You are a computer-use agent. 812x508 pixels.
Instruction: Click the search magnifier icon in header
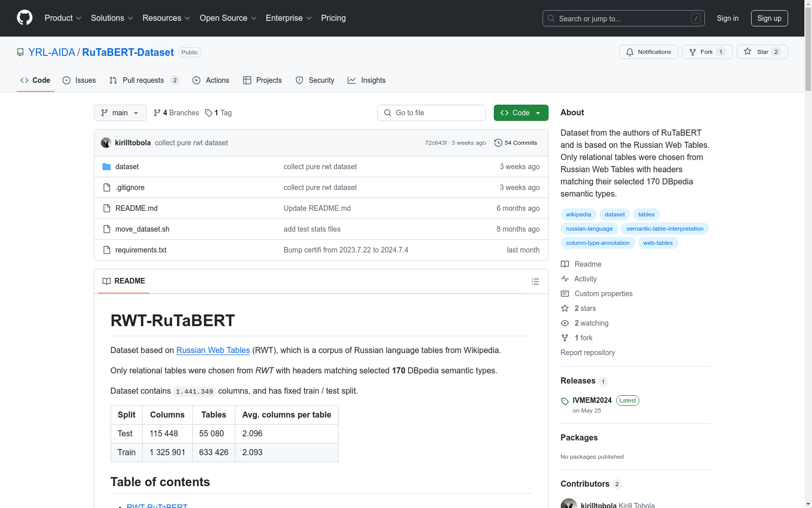[x=551, y=18]
